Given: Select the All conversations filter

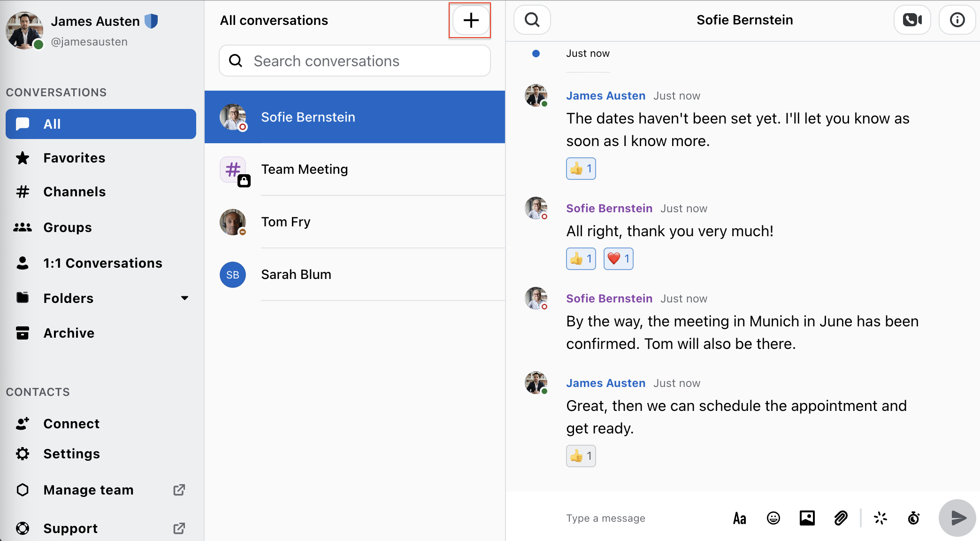Looking at the screenshot, I should point(101,124).
